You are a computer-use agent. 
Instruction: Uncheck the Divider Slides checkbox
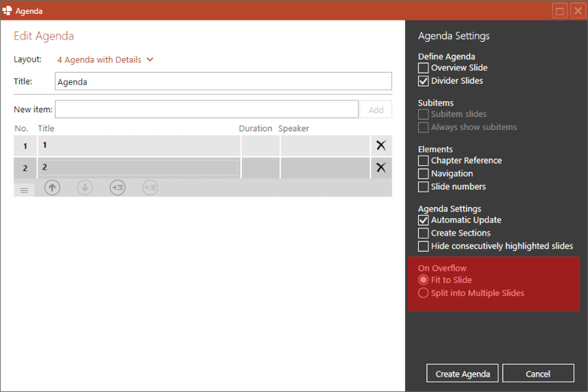[423, 81]
